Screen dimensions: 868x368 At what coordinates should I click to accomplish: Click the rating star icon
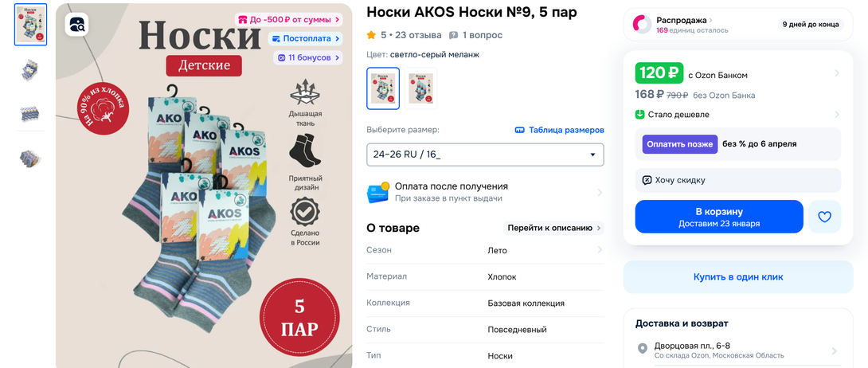371,35
